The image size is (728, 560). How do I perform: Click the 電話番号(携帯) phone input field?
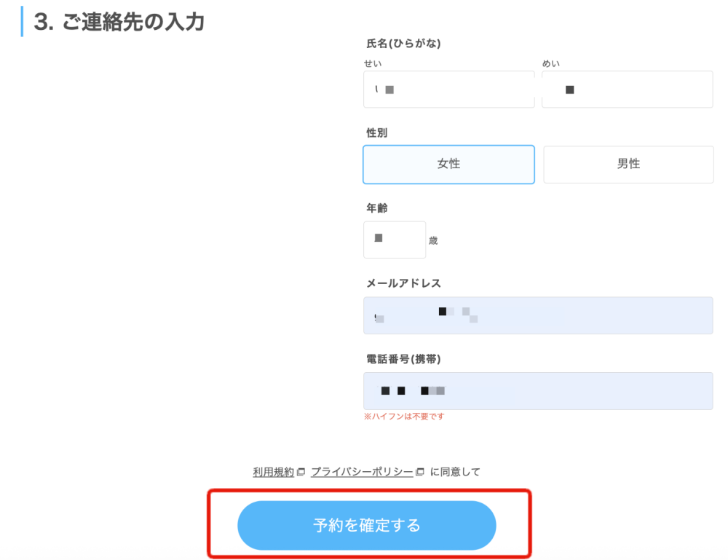click(537, 391)
